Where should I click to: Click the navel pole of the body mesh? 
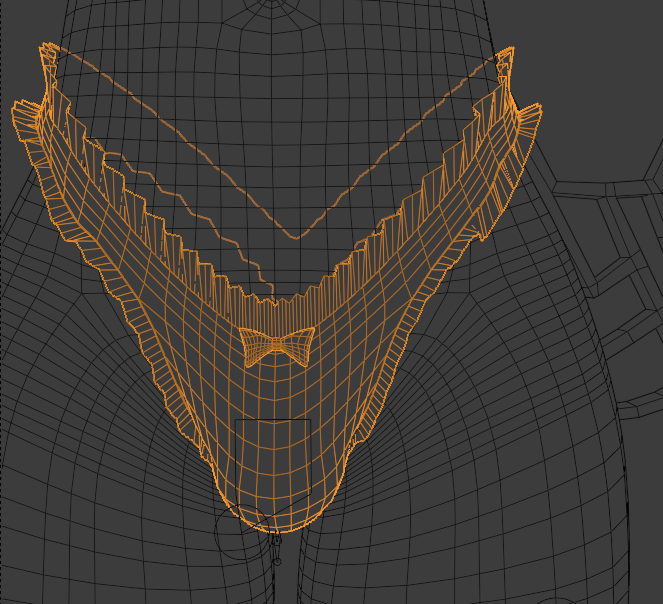[271, 2]
